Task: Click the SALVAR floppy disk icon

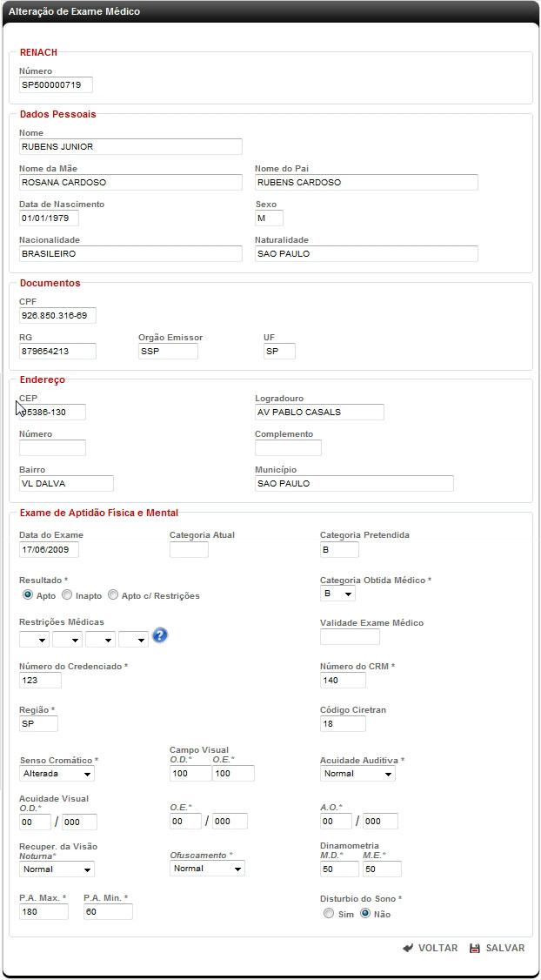Action: (x=475, y=948)
